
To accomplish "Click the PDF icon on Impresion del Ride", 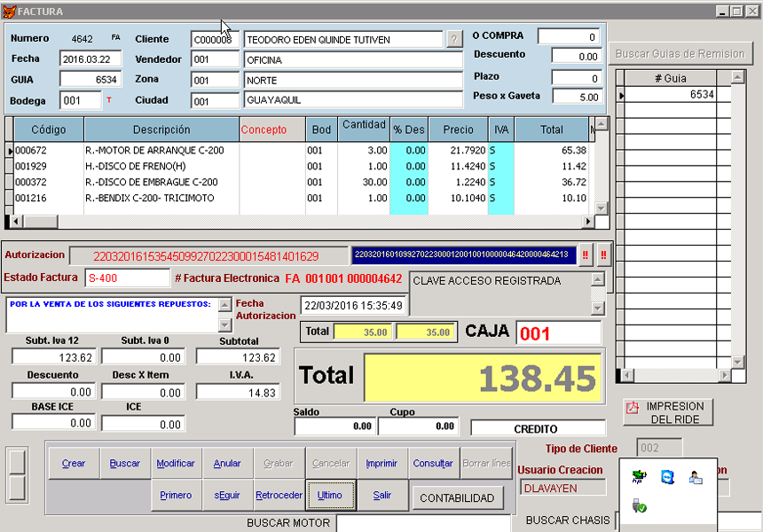I will [x=633, y=409].
